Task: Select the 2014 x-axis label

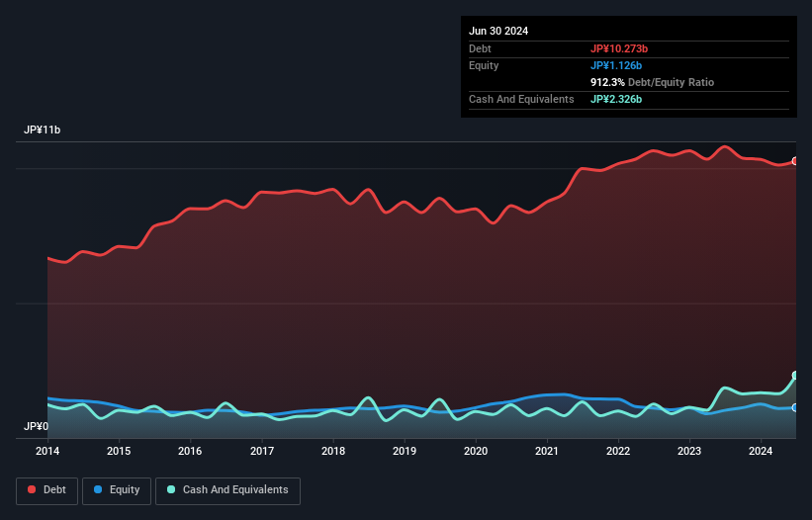Action: tap(47, 451)
